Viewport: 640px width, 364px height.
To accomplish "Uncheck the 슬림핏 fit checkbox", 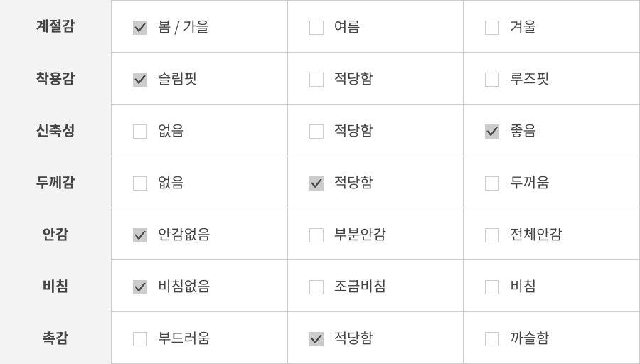I will click(140, 80).
